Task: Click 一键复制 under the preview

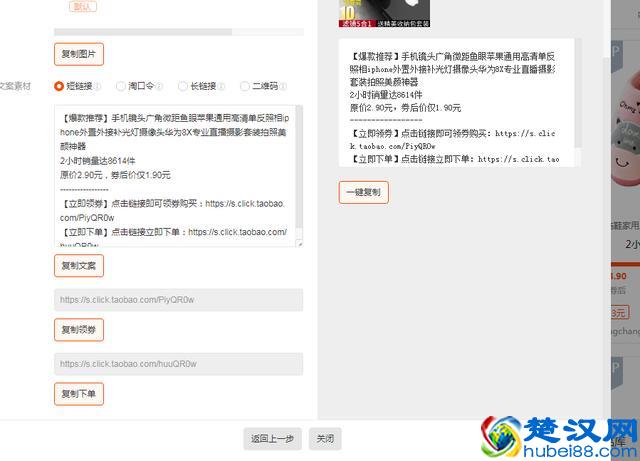Action: pos(363,192)
